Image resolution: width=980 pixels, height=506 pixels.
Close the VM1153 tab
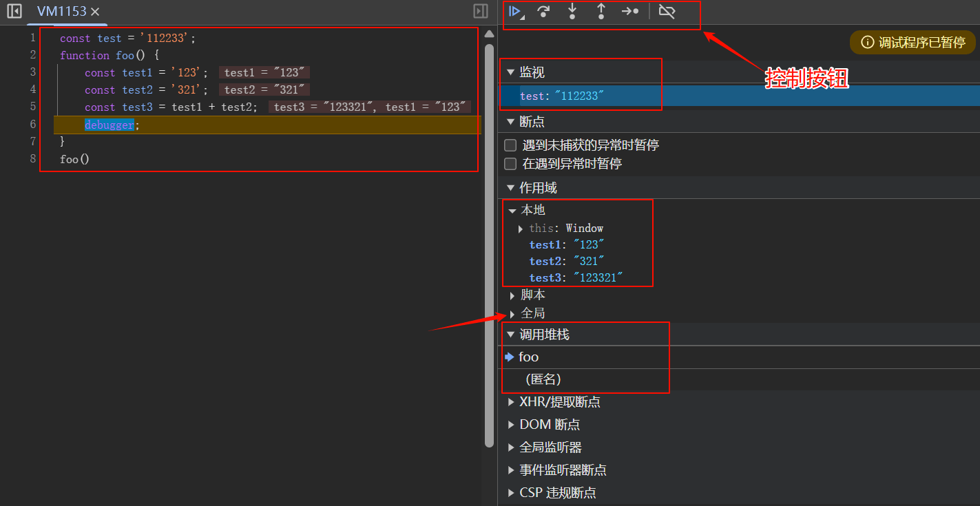95,12
